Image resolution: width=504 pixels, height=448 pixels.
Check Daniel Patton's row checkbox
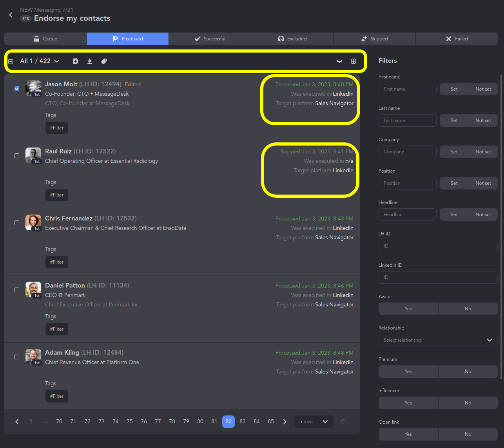[x=17, y=290]
